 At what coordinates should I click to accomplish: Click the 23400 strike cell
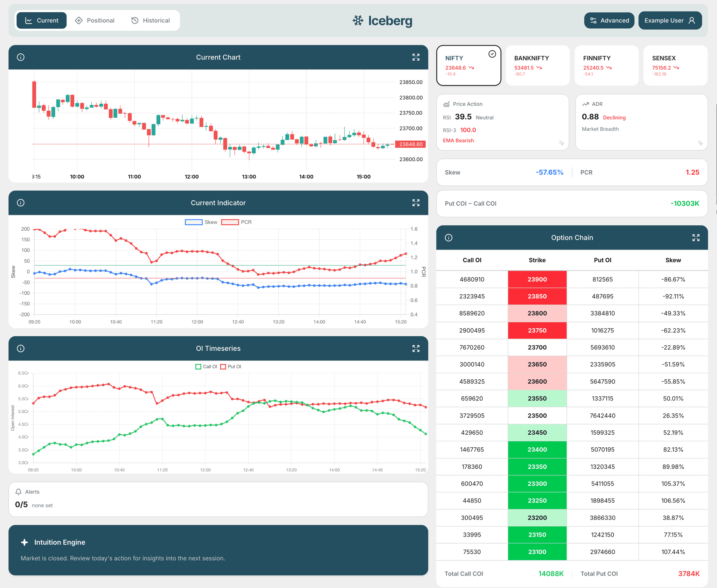[x=537, y=449]
